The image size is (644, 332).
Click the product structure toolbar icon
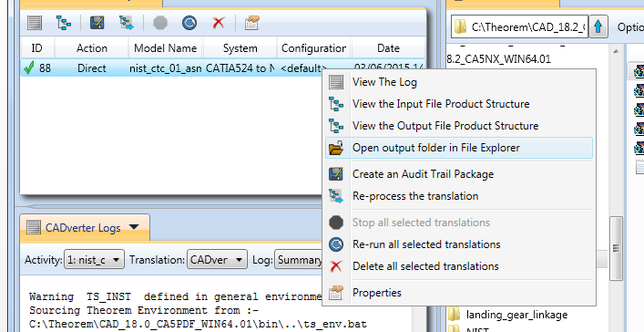64,22
